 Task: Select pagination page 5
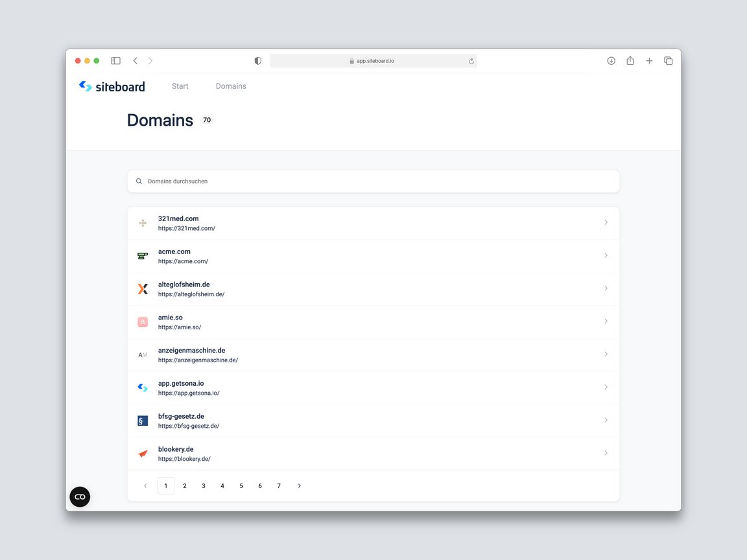click(x=241, y=485)
